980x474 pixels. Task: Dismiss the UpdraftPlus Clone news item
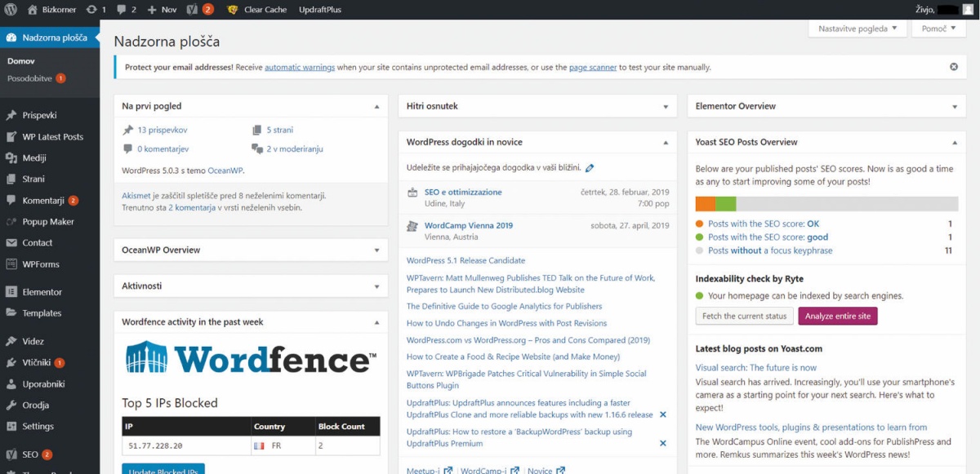(663, 414)
